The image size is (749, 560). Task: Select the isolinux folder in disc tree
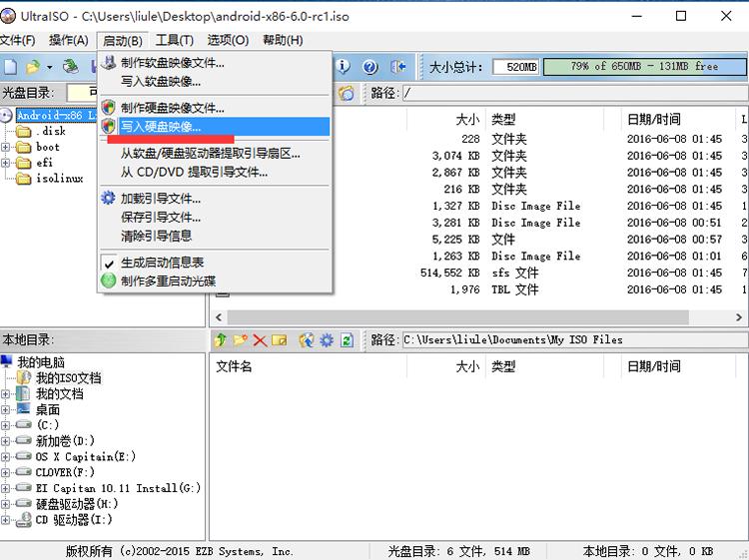click(x=50, y=179)
